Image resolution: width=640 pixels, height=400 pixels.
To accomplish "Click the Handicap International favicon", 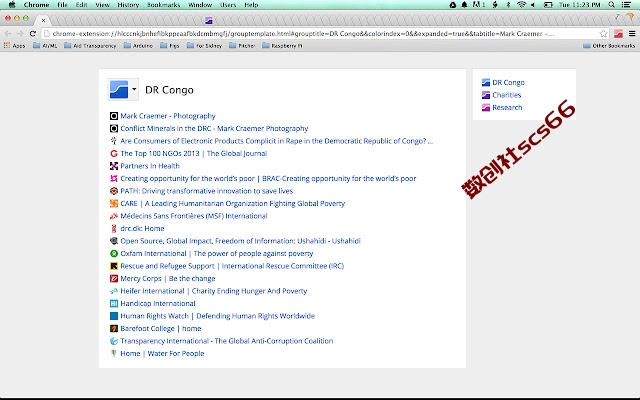I will pyautogui.click(x=114, y=303).
